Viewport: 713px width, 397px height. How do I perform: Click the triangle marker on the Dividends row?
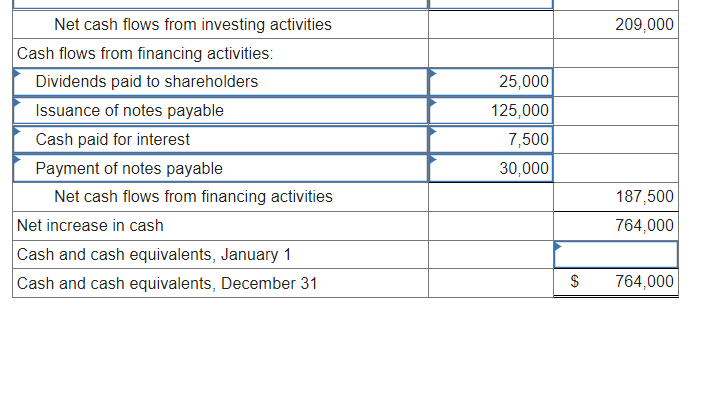pos(17,73)
